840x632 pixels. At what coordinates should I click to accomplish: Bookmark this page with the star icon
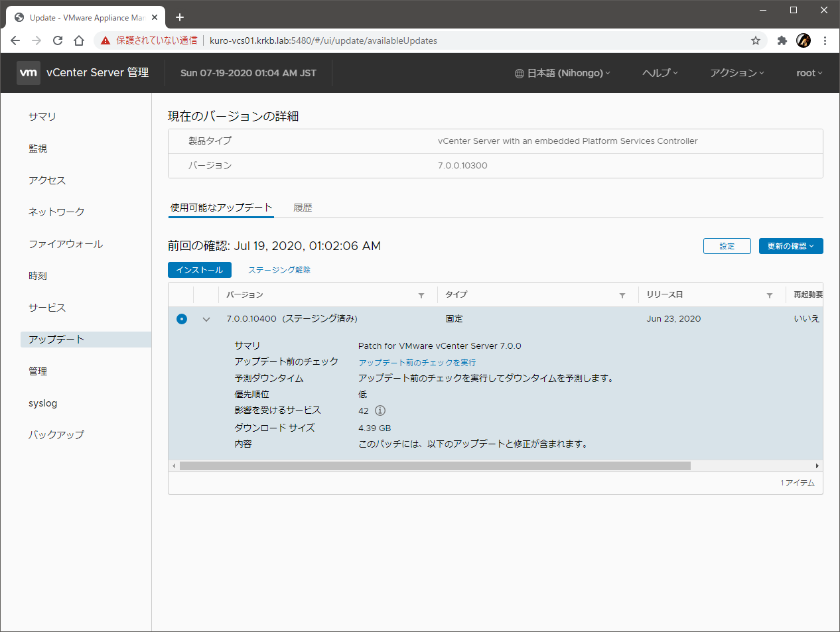[x=756, y=40]
